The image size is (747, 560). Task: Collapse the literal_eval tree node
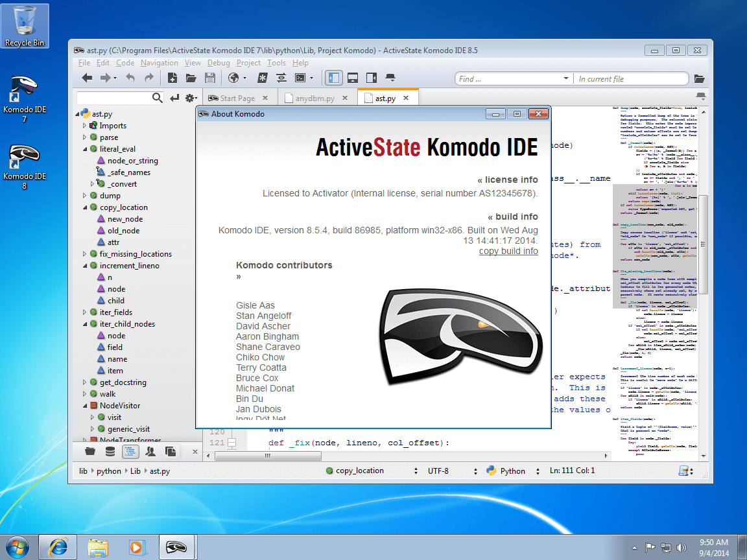pyautogui.click(x=84, y=149)
